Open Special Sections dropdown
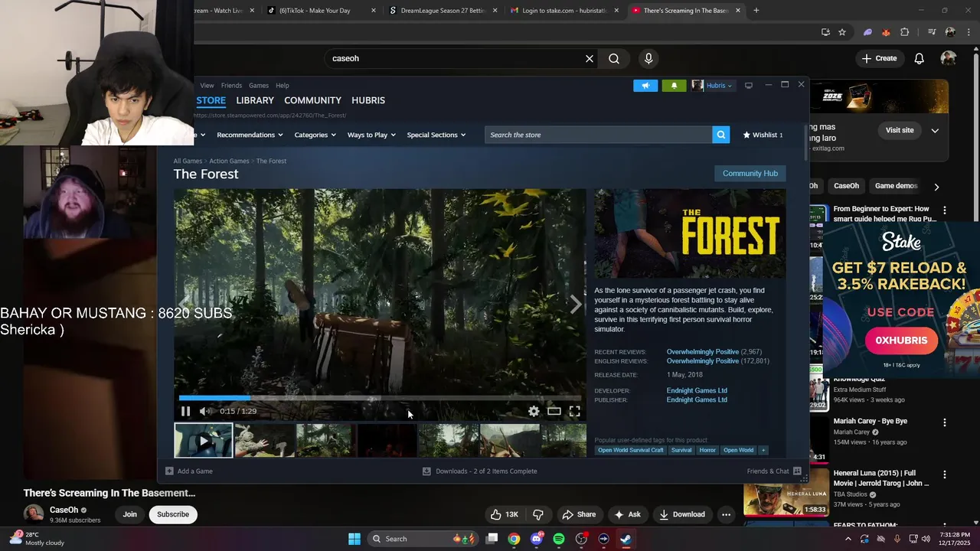980x551 pixels. pos(436,135)
